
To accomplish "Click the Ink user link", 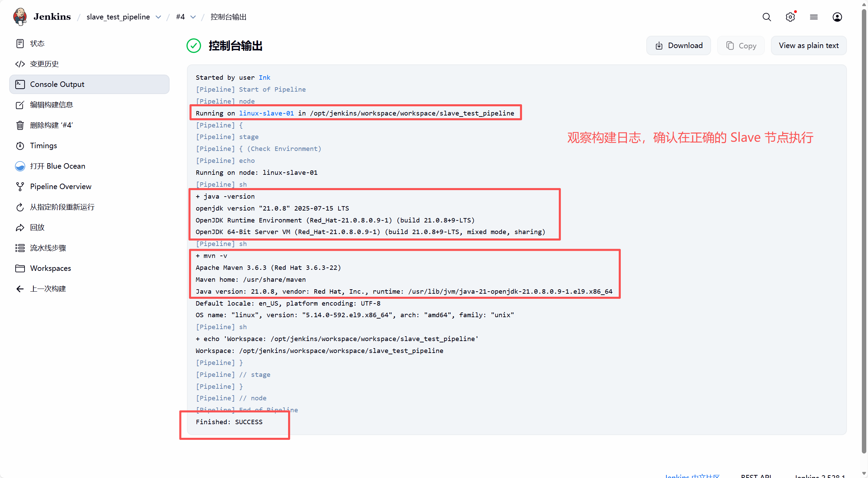I will tap(264, 78).
